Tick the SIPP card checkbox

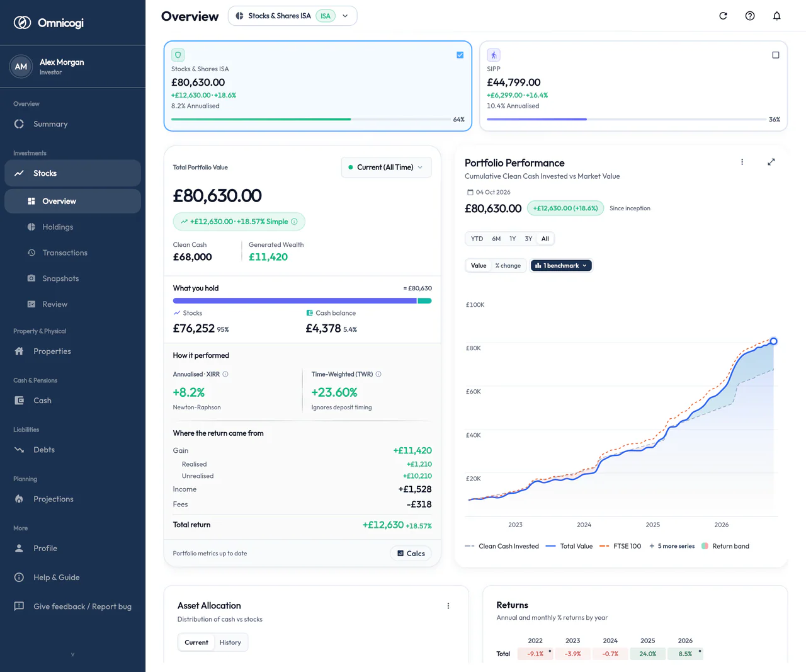[776, 55]
